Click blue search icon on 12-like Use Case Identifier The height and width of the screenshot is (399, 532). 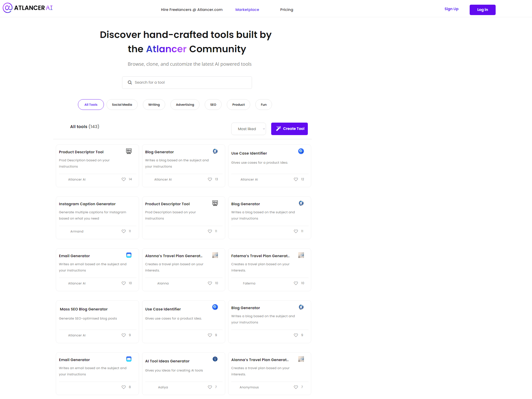(x=301, y=151)
